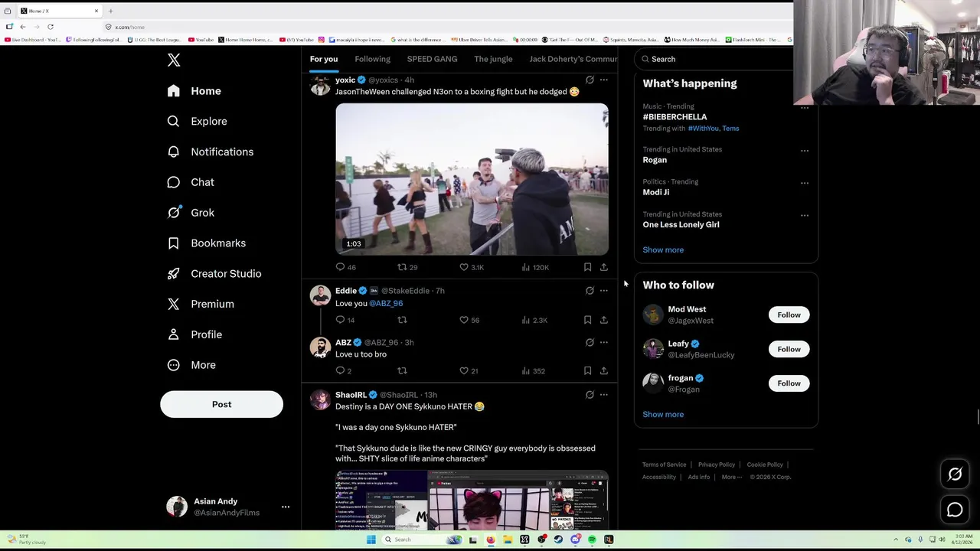Viewport: 980px width, 551px height.
Task: Click Grok icon on ShaoIRL's post
Action: pyautogui.click(x=590, y=395)
